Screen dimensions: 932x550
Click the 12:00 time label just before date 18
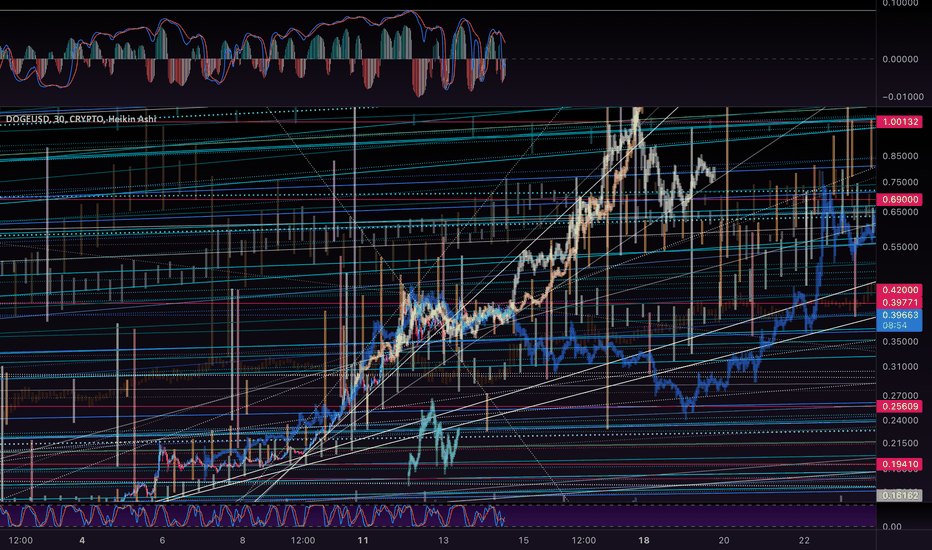(x=584, y=540)
